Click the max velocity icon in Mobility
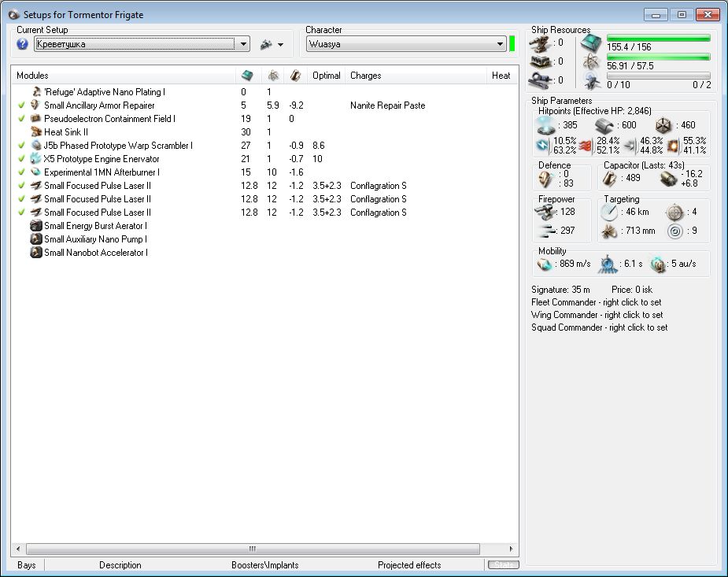 [545, 264]
